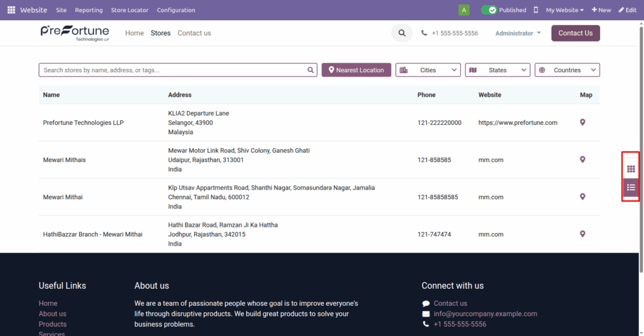Open the States filter dropdown
Screen dimensions: 644x336
pyautogui.click(x=497, y=70)
